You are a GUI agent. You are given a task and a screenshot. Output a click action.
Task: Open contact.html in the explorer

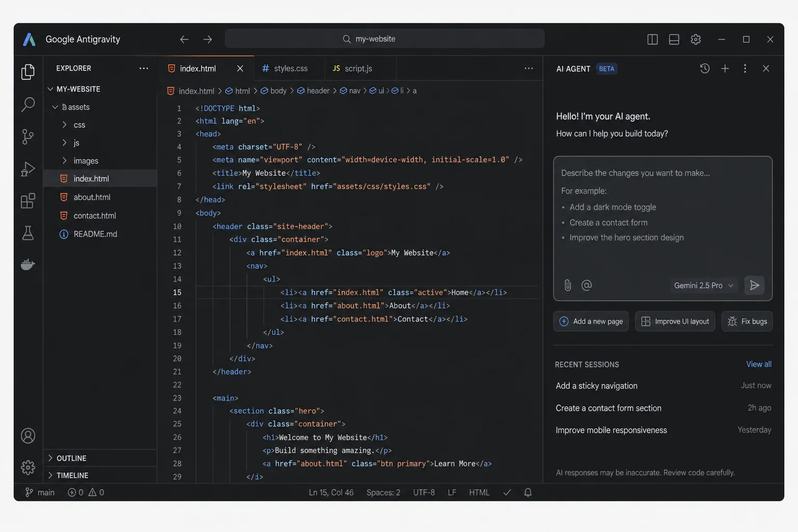click(x=95, y=216)
